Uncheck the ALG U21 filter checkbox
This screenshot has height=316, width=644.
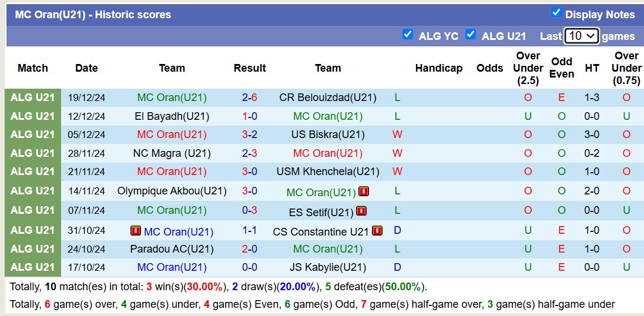coord(471,35)
